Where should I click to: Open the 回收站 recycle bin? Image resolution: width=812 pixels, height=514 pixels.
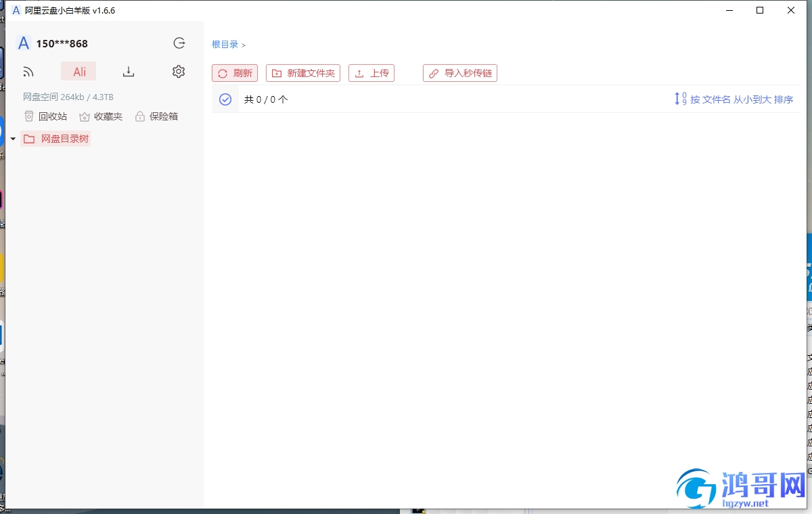click(45, 116)
